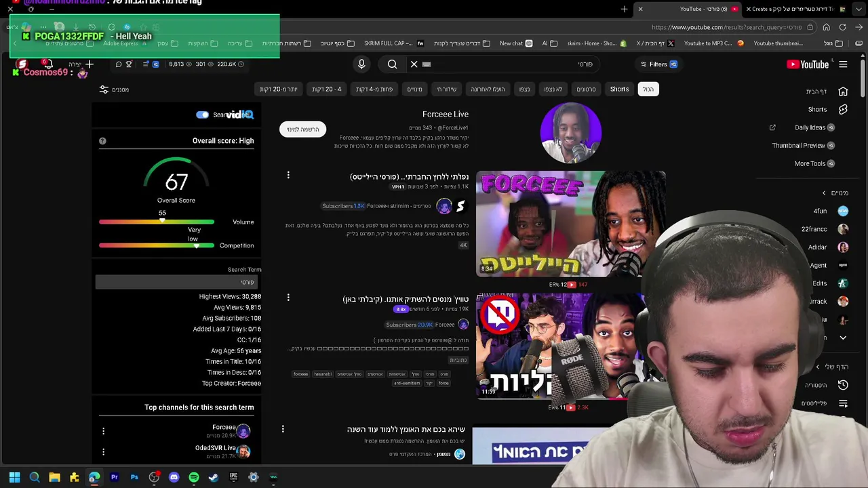This screenshot has height=488, width=868.
Task: Click the Volume score bar
Action: (157, 222)
